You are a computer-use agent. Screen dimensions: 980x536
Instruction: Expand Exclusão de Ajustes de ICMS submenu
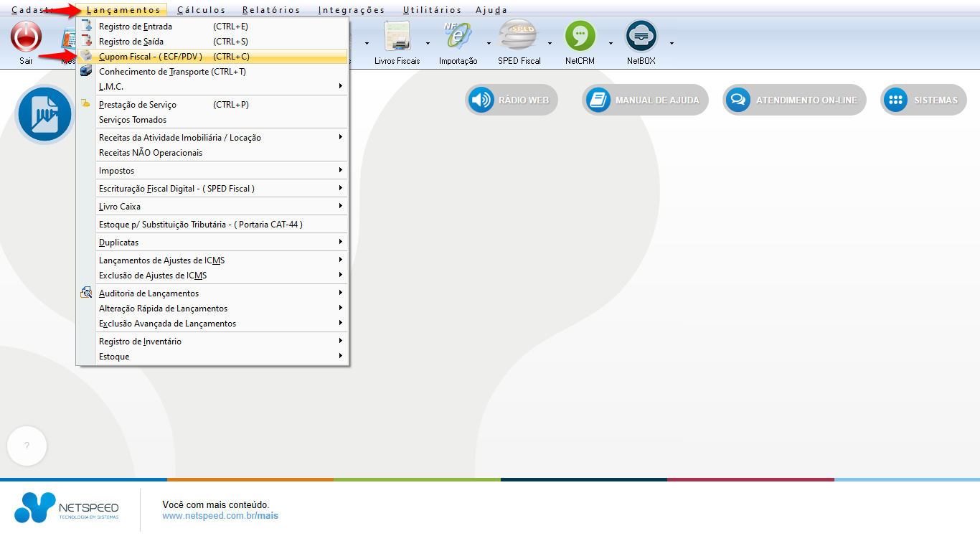[x=212, y=276]
